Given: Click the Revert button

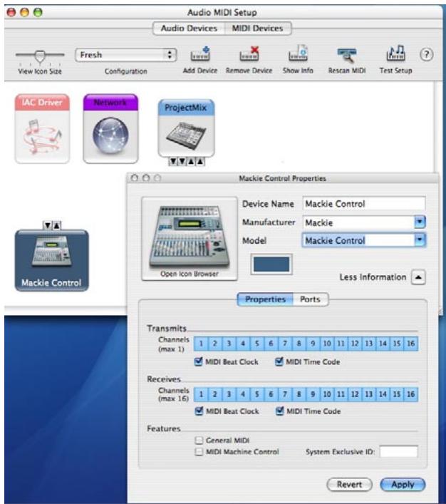Looking at the screenshot, I should click(350, 484).
